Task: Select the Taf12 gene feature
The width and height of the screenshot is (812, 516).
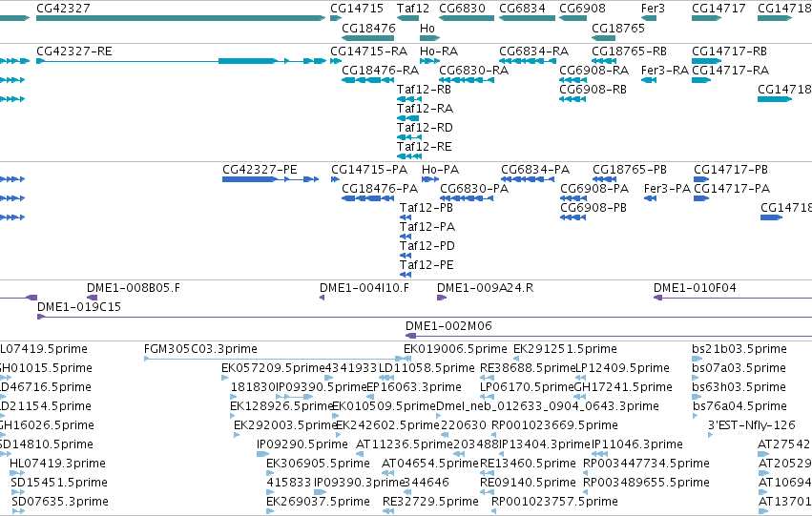Action: (x=408, y=18)
